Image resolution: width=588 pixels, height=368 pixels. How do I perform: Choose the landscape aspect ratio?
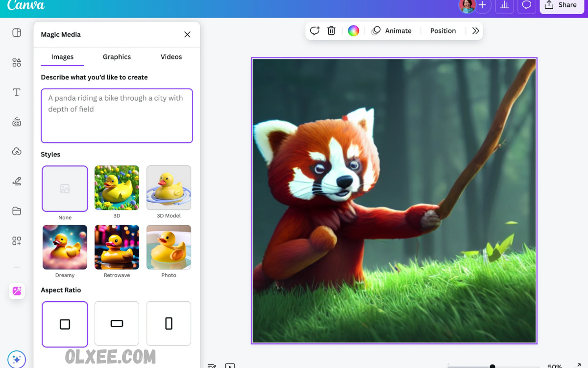point(117,323)
